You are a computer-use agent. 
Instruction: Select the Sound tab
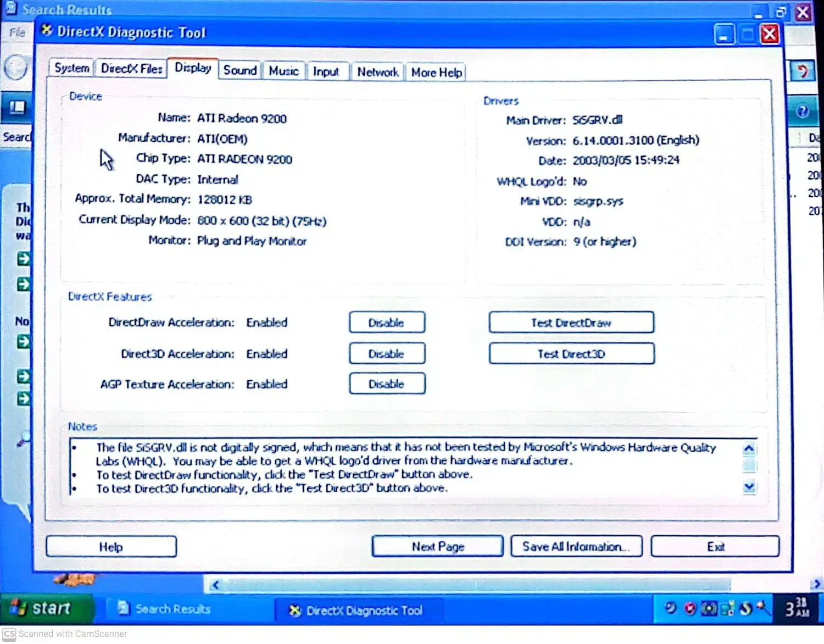240,70
